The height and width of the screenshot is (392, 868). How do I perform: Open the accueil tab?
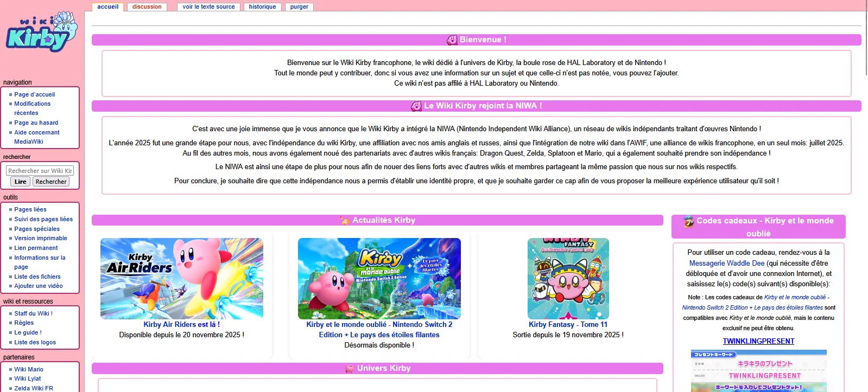click(x=108, y=7)
